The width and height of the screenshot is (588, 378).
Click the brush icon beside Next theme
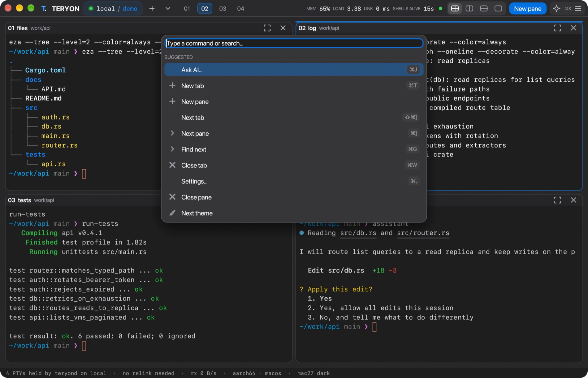pyautogui.click(x=172, y=213)
